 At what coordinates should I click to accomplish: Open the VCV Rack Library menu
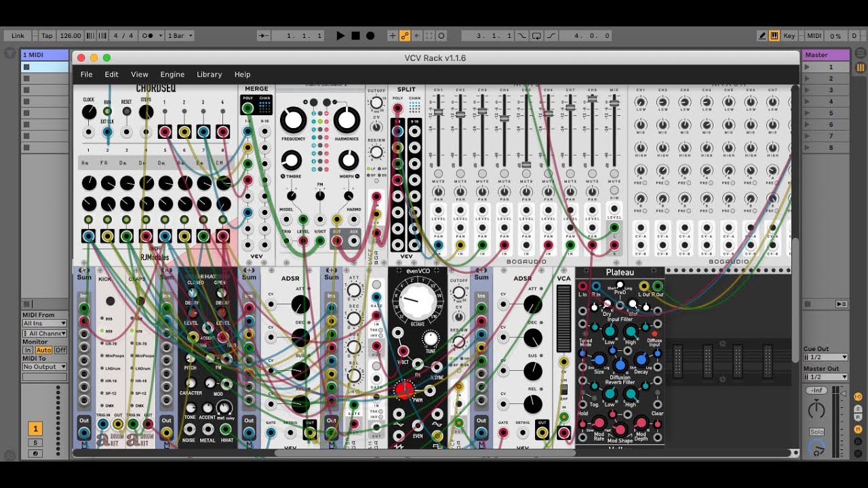click(x=209, y=75)
